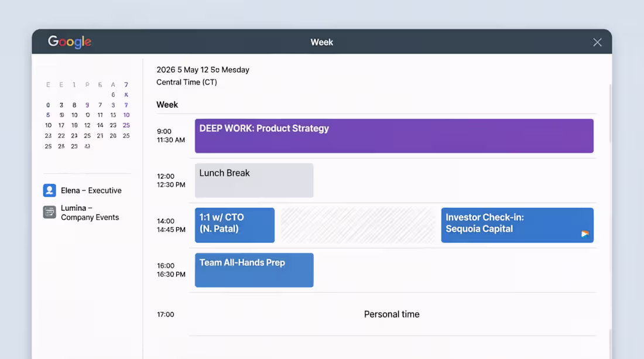Open Investor Check-in: Sequoia Capital event

[x=517, y=225]
